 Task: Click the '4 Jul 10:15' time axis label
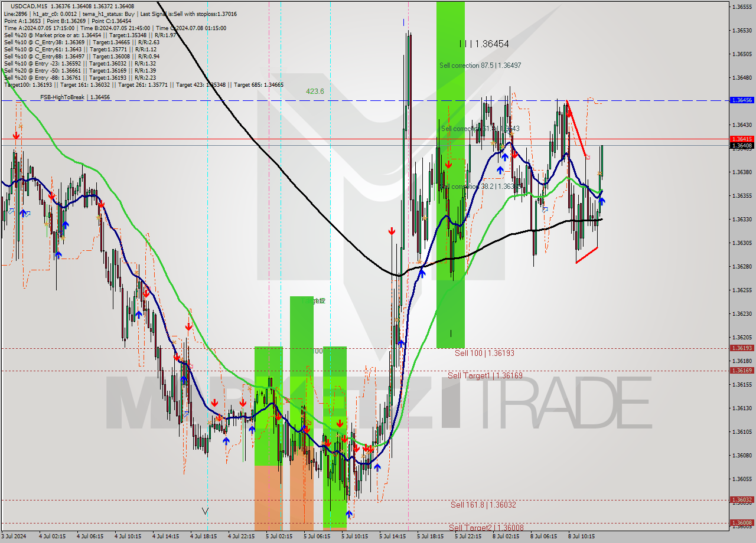129,537
